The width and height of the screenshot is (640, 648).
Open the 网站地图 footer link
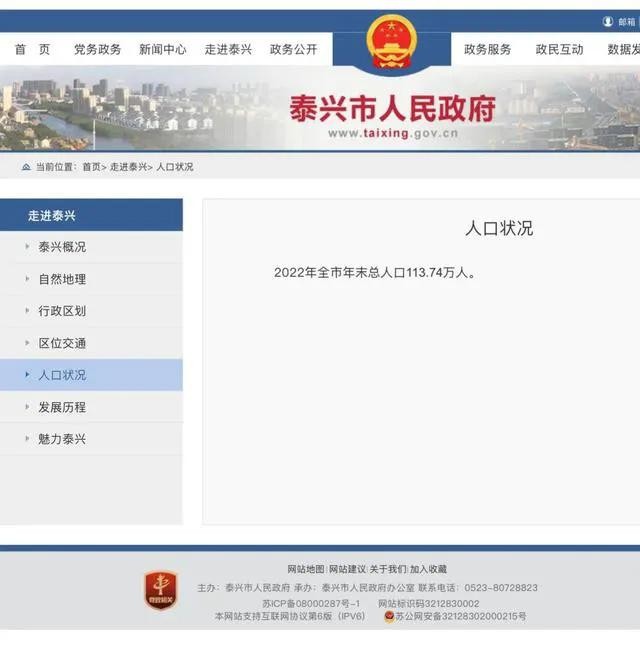pyautogui.click(x=306, y=570)
